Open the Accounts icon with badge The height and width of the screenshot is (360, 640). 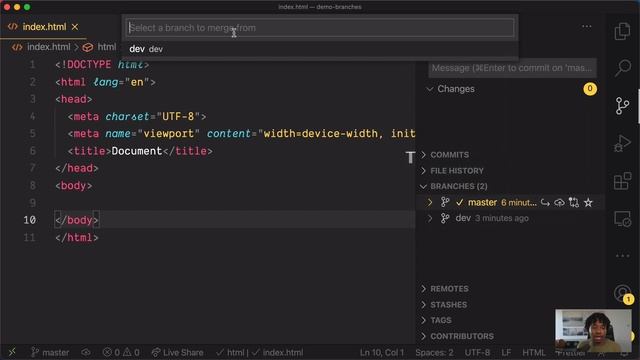pyautogui.click(x=623, y=293)
